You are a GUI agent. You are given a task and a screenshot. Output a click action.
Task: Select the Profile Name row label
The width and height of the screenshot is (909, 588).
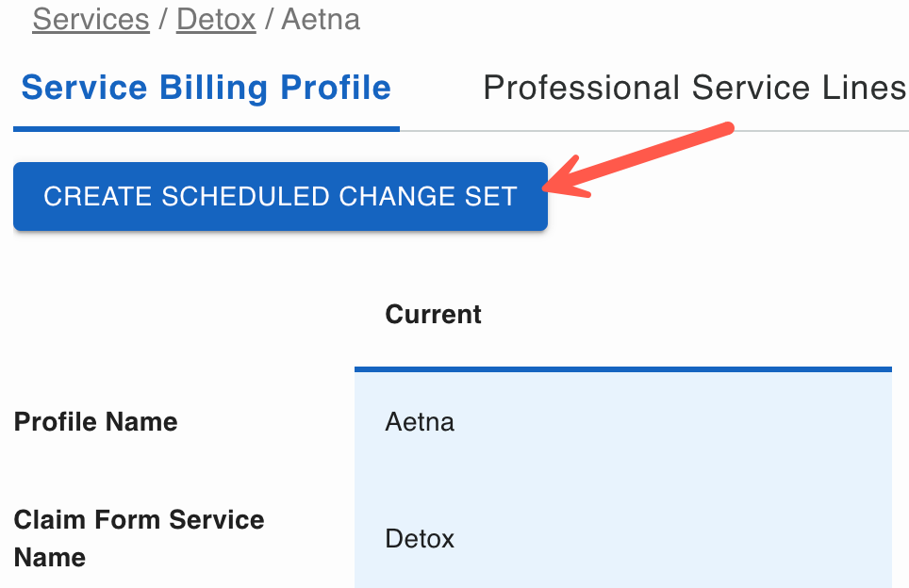96,421
